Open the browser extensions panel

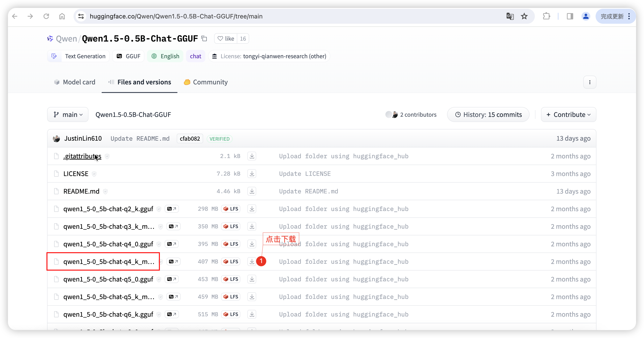pos(546,16)
